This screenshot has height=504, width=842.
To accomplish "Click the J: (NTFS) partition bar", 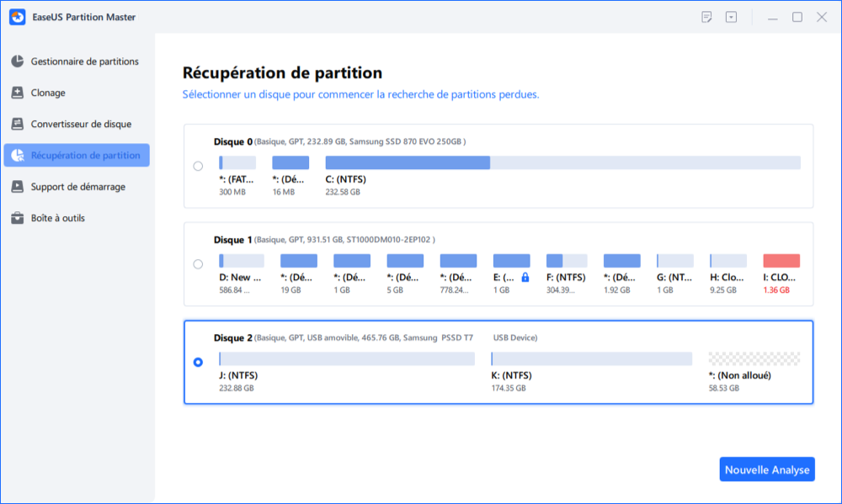I will 347,358.
